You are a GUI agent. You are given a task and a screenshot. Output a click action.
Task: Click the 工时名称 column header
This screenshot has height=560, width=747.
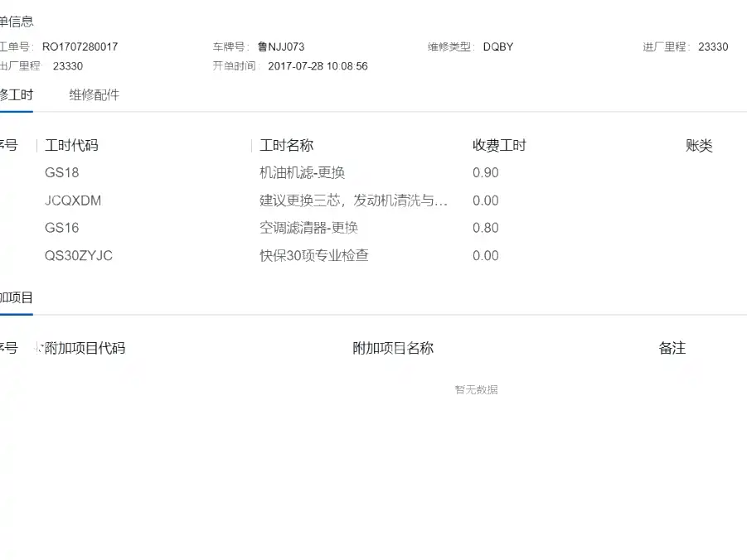tap(286, 145)
